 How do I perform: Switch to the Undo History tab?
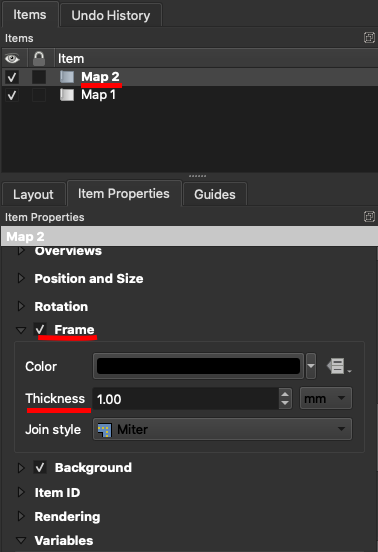pyautogui.click(x=111, y=15)
